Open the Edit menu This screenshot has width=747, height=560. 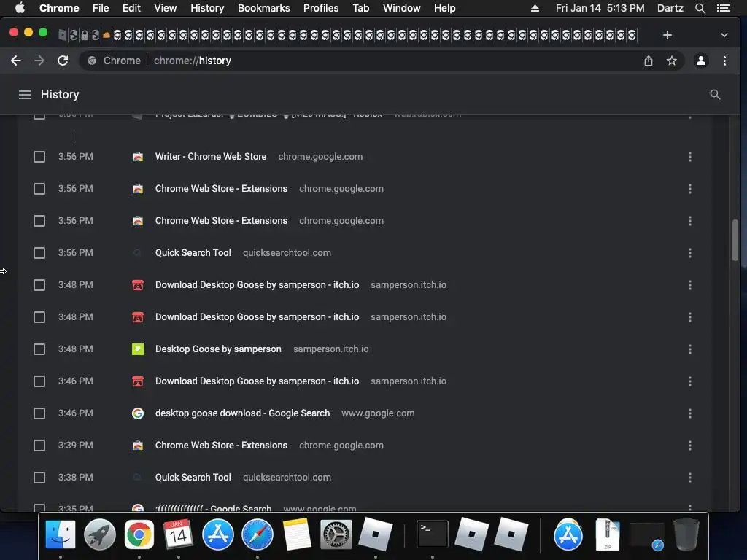[x=131, y=8]
